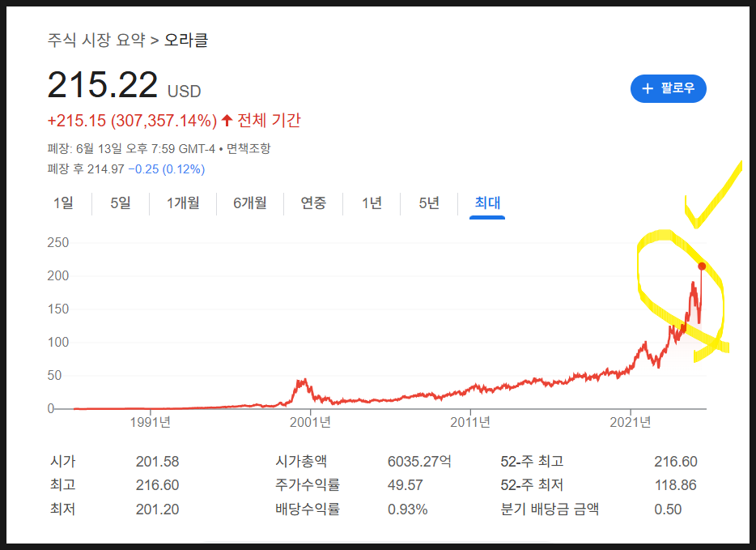Click the 팔로우 follow button
The width and height of the screenshot is (756, 550).
click(669, 89)
